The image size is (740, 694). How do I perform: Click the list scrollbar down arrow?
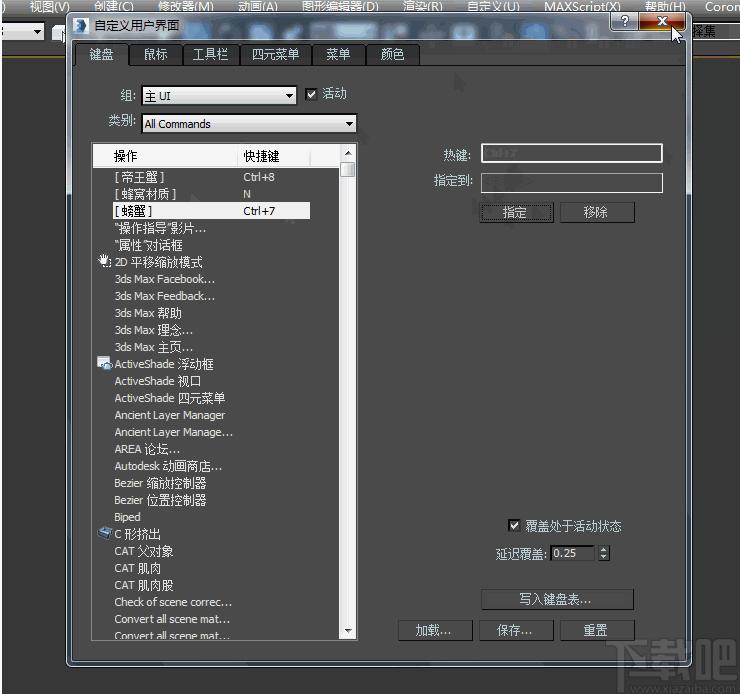[x=348, y=630]
